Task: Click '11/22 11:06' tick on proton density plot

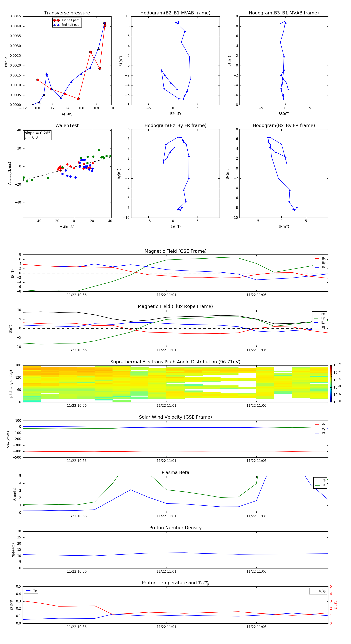Action: point(256,571)
